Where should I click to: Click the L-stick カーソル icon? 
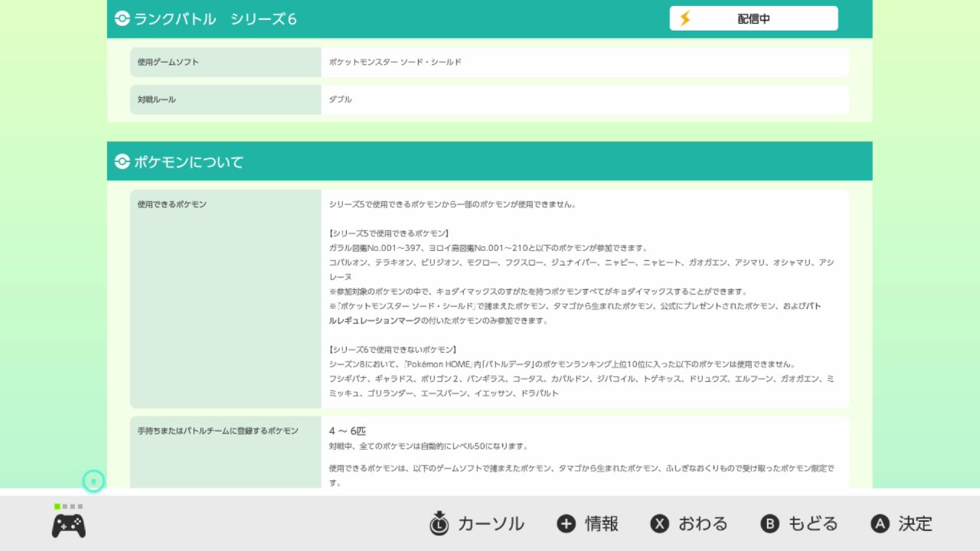tap(439, 523)
